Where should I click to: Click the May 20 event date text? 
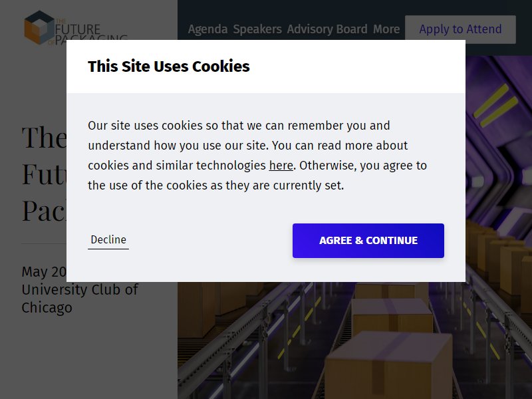click(44, 272)
